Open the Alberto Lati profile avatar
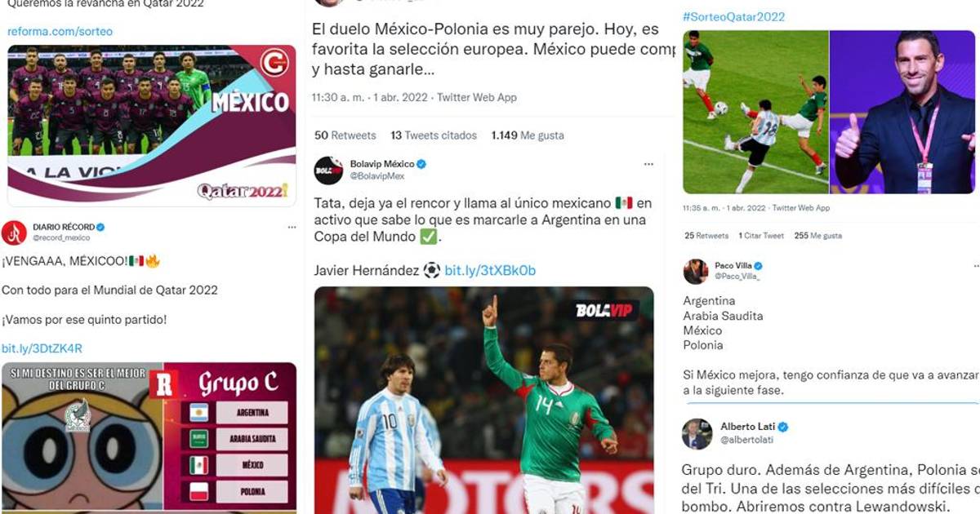 pyautogui.click(x=697, y=434)
